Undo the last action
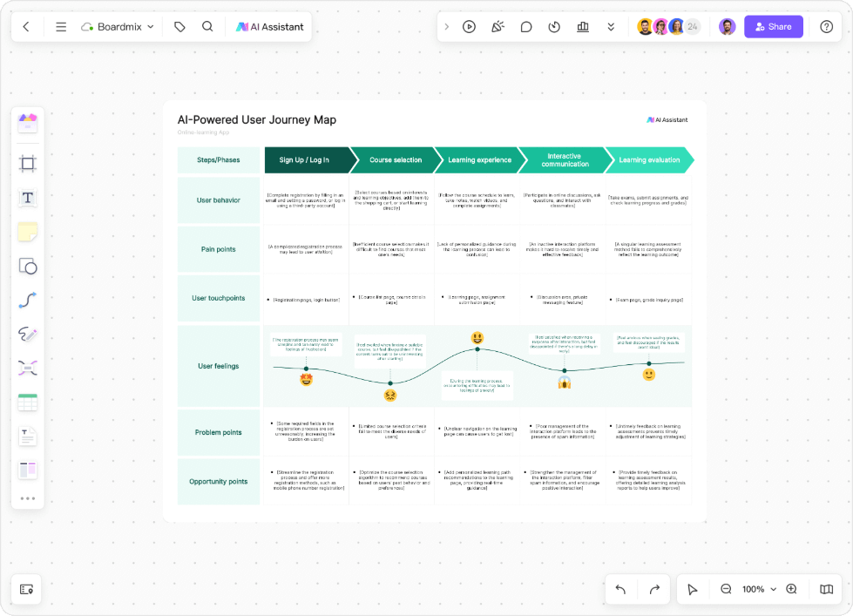 click(620, 589)
